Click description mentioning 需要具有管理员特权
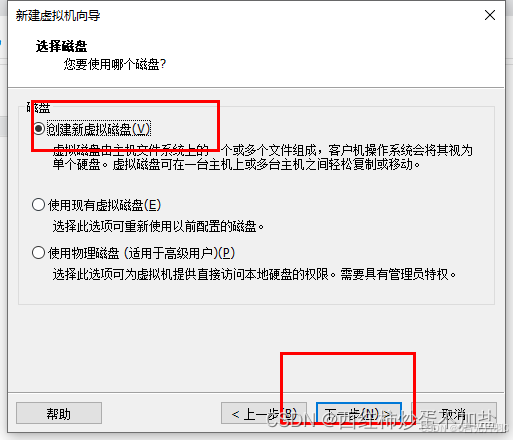 (x=254, y=274)
